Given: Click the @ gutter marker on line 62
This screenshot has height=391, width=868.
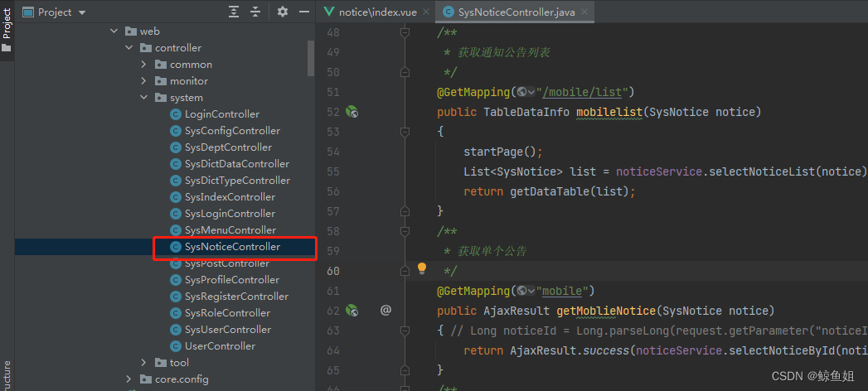Looking at the screenshot, I should [386, 311].
